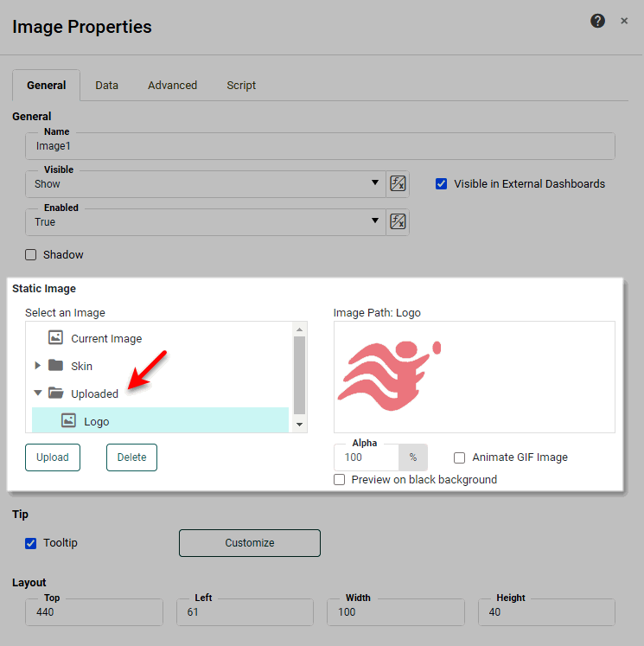This screenshot has width=644, height=646.
Task: Close the Image Properties dialog
Action: point(624,21)
